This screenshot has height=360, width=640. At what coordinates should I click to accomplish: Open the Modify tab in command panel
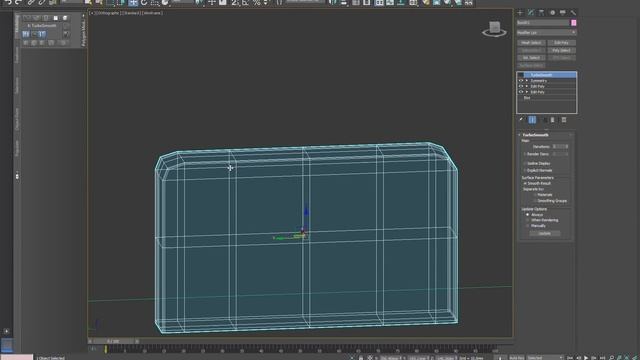pyautogui.click(x=531, y=13)
